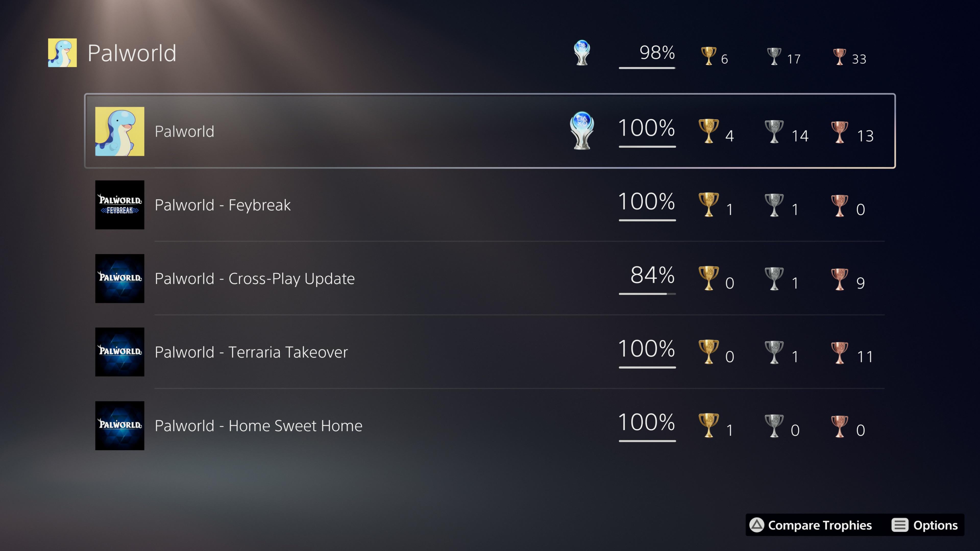The width and height of the screenshot is (980, 551).
Task: Open Palworld - Home Sweet Home trophies
Action: coord(258,426)
